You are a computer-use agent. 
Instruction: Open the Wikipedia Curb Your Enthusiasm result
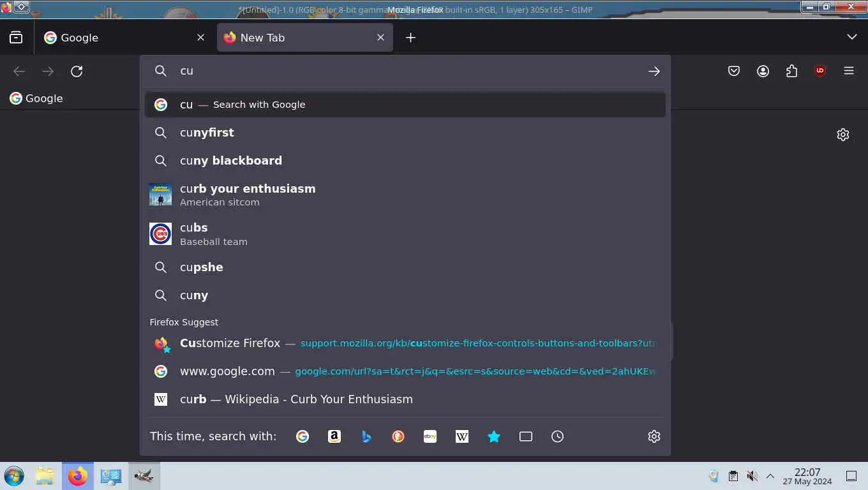[405, 399]
